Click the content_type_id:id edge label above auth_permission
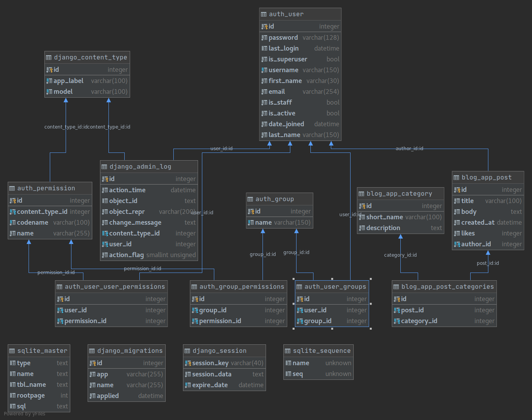 coord(65,127)
